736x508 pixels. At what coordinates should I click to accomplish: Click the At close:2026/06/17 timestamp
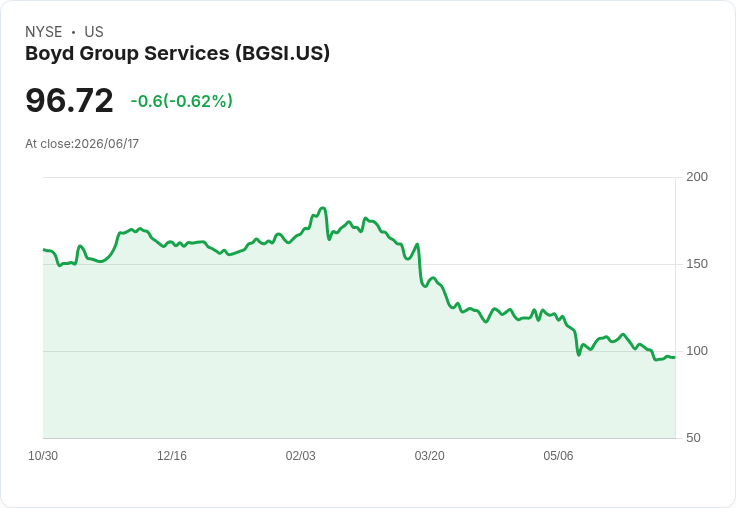click(x=82, y=144)
